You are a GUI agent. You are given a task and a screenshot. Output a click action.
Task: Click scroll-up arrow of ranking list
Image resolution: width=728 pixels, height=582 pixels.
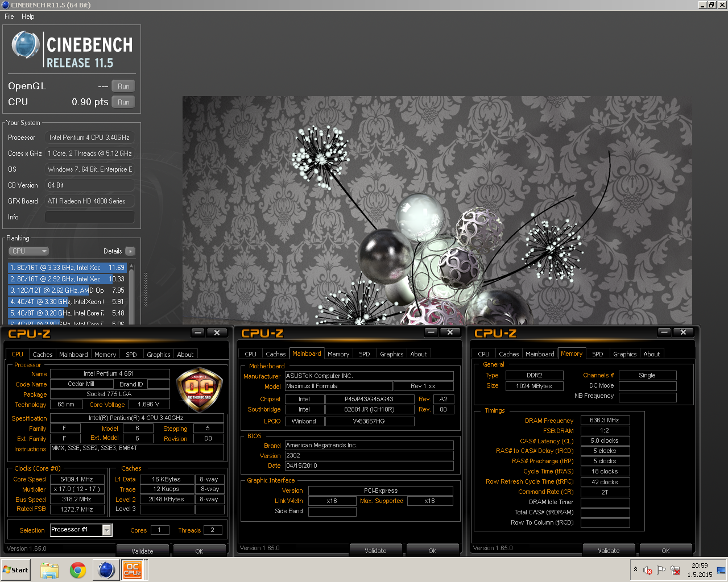131,266
